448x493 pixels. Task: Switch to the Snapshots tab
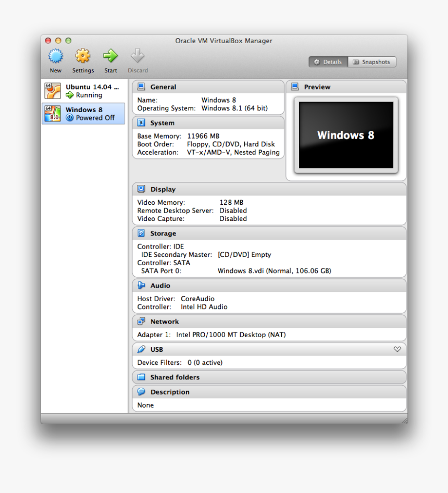pos(372,61)
